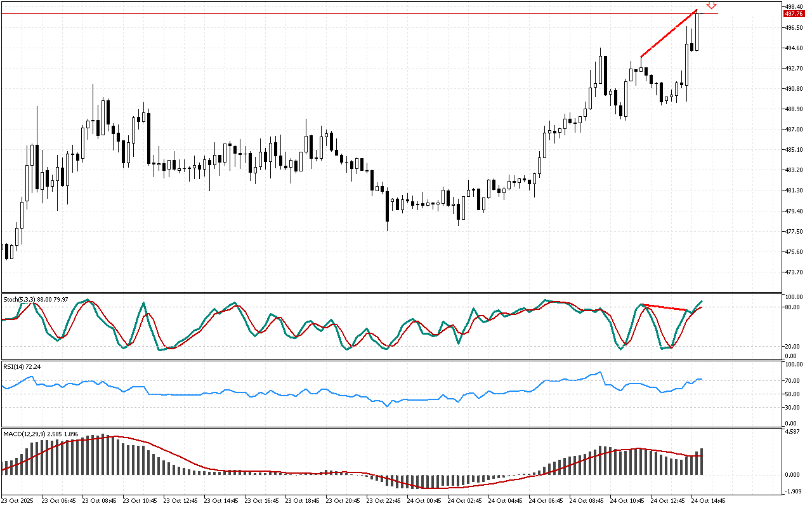Select the red trendline above the latest candles
Viewport: 812px width, 508px height.
click(x=669, y=34)
